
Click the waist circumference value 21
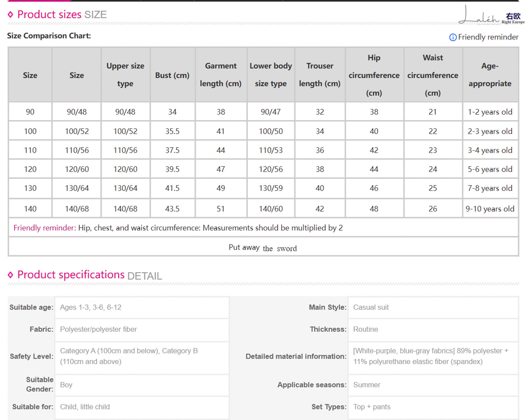(x=433, y=112)
